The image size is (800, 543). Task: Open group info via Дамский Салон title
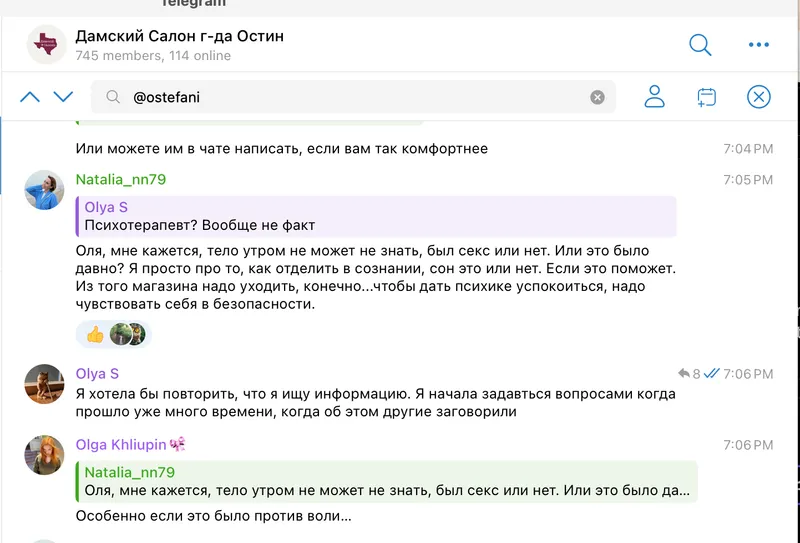click(180, 36)
